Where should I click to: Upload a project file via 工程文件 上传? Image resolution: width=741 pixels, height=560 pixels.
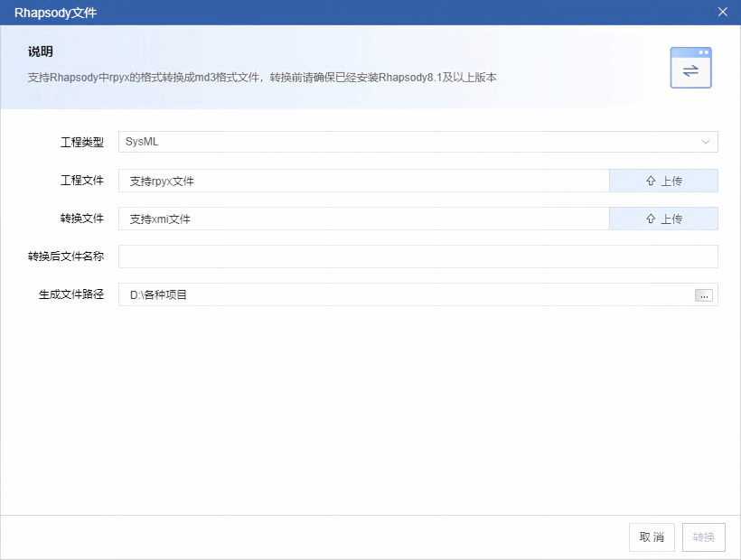[663, 181]
